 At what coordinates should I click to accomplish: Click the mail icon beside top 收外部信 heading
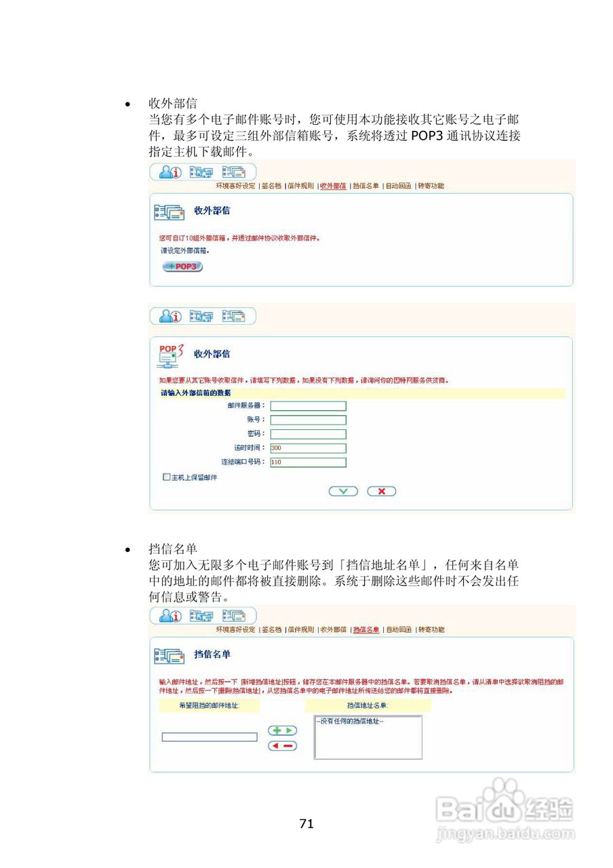(x=170, y=212)
